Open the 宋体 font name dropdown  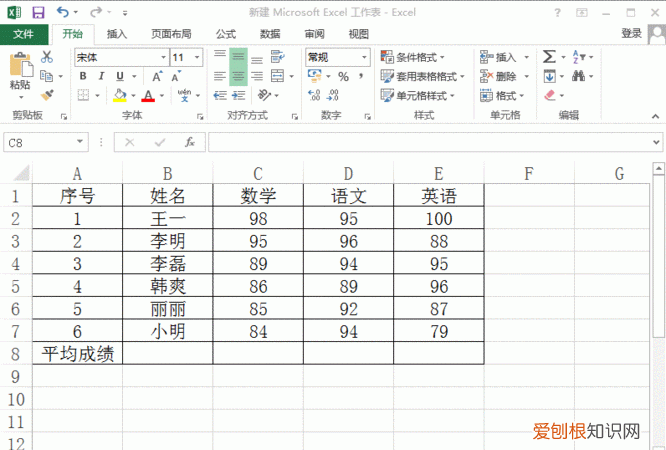pos(164,57)
